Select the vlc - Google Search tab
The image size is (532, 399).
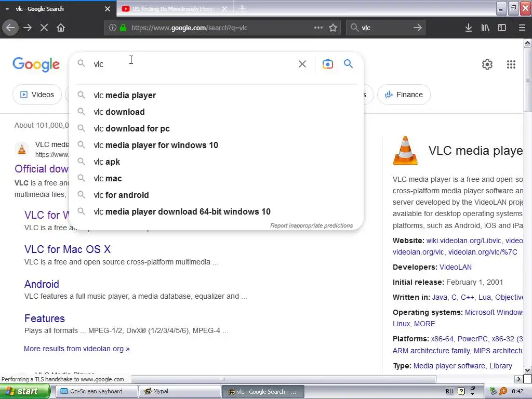[58, 9]
